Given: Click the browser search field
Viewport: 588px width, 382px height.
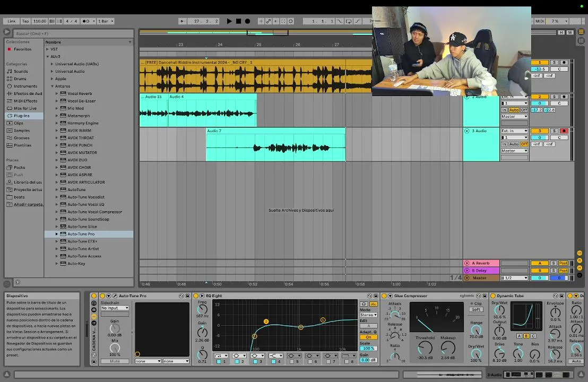Looking at the screenshot, I should pyautogui.click(x=73, y=33).
